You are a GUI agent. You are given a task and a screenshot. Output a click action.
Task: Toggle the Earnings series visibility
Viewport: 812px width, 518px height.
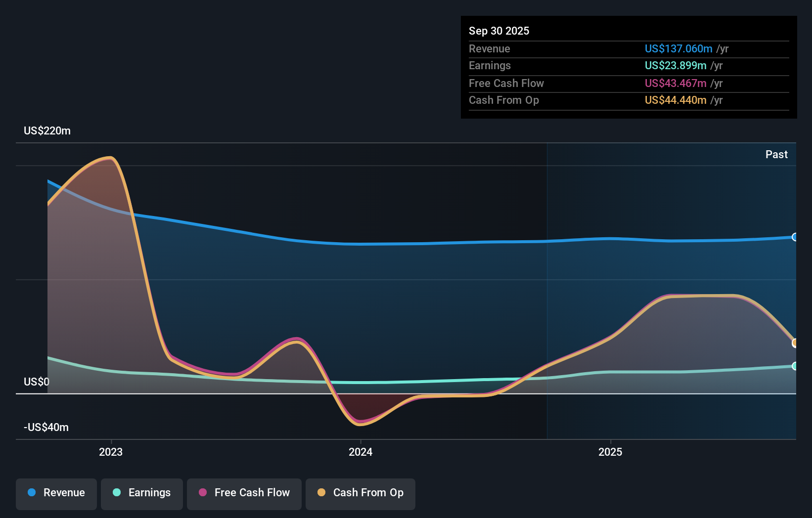[142, 493]
